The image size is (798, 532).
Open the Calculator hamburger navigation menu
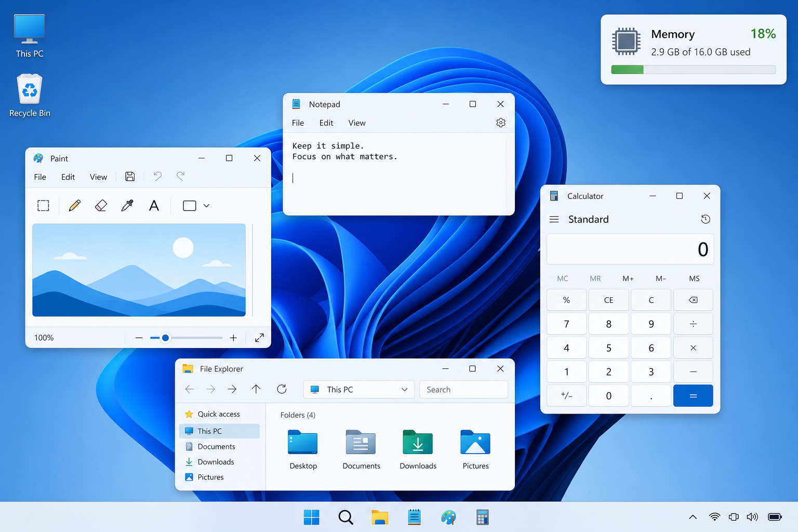click(554, 219)
